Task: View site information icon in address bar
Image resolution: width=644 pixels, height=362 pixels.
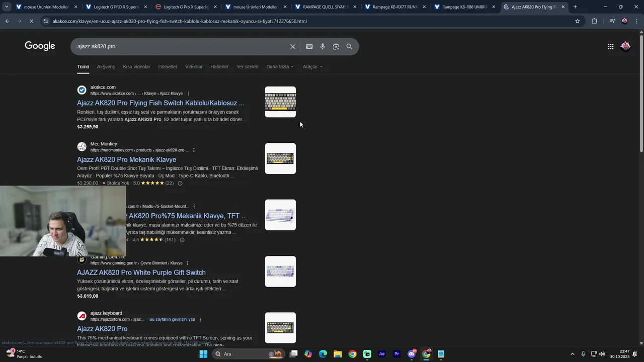Action: point(46,21)
